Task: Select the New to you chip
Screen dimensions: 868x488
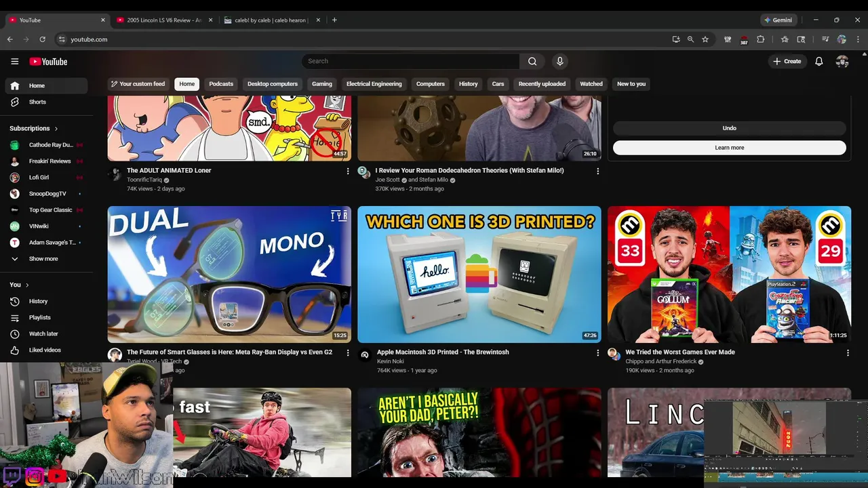Action: point(631,84)
